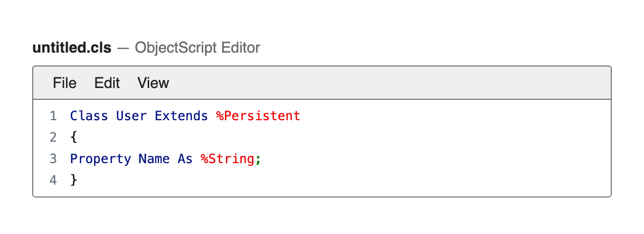Place cursor on the Class keyword
The image size is (644, 234).
click(89, 116)
